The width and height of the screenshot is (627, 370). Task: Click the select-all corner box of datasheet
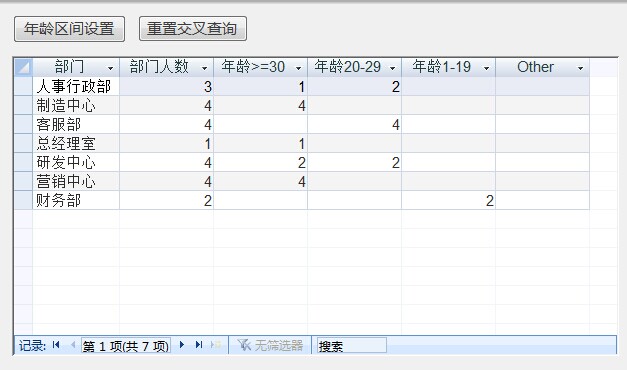(x=23, y=67)
